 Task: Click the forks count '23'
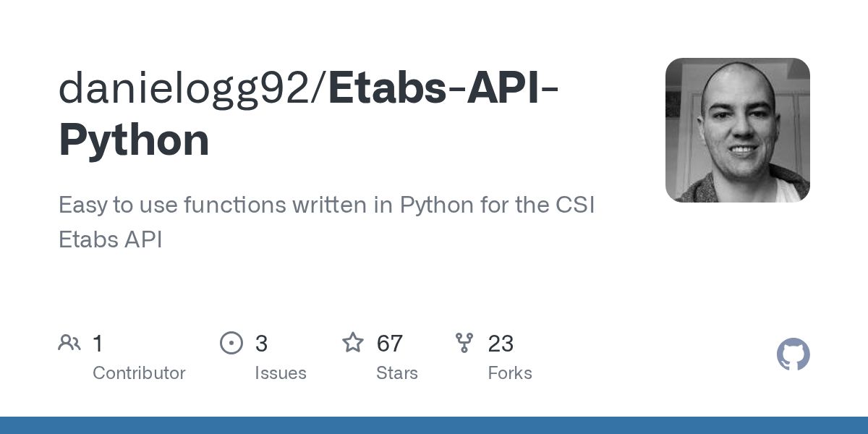[501, 344]
